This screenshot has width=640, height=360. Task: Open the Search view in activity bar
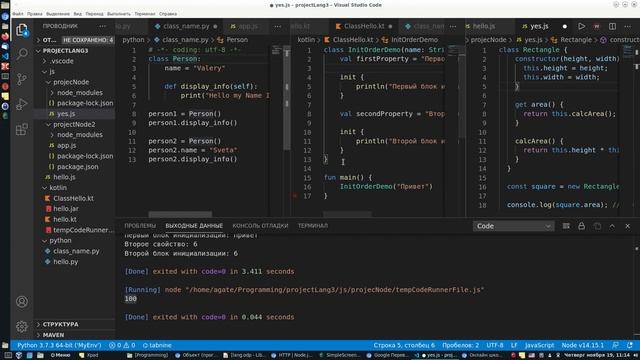[22, 54]
